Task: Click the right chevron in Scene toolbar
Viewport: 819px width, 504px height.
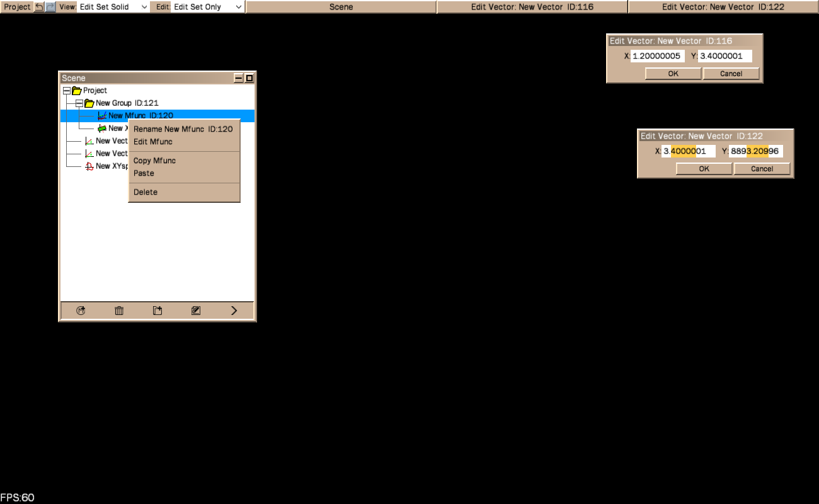Action: (234, 311)
